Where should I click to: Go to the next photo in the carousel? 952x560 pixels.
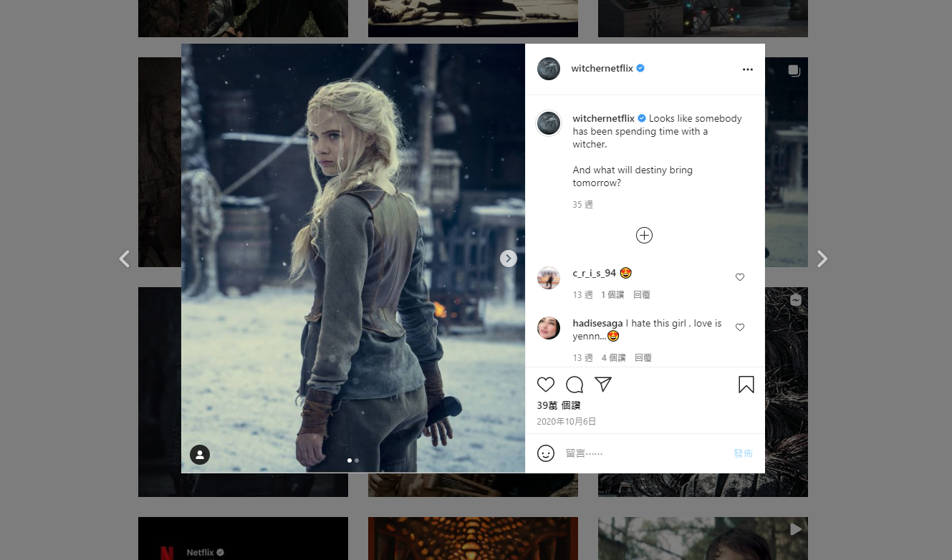509,259
